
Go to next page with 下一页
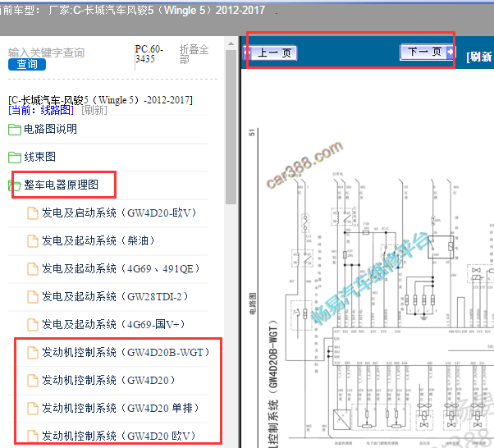427,52
